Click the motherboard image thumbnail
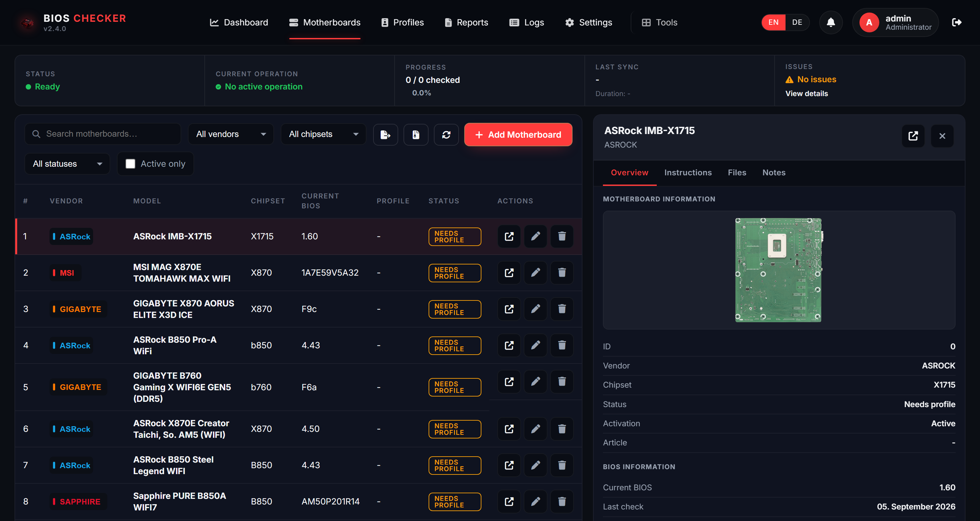 (778, 270)
